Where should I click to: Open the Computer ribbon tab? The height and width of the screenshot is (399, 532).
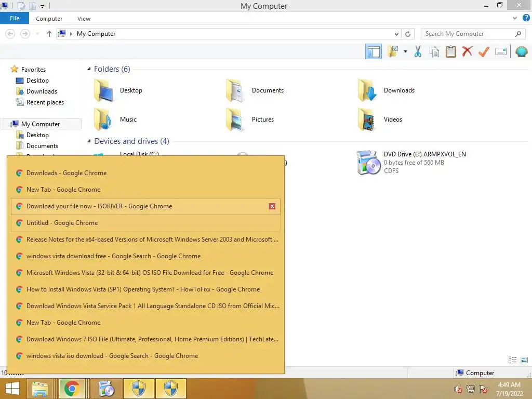pyautogui.click(x=49, y=19)
